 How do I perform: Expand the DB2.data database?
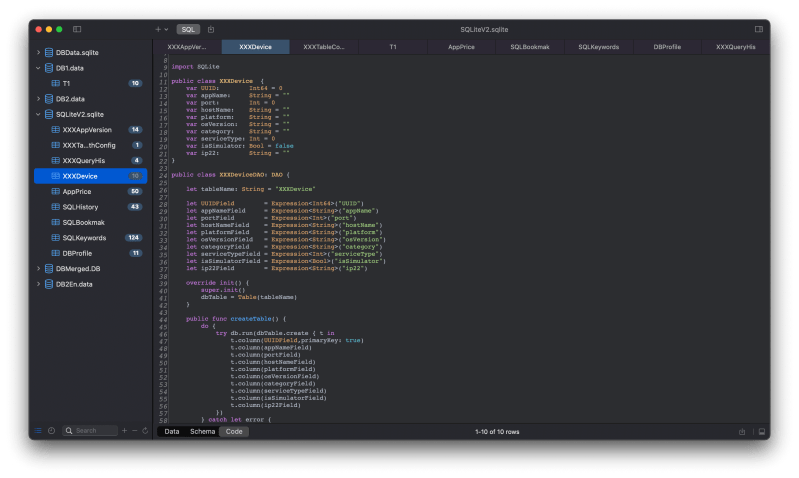click(x=38, y=99)
